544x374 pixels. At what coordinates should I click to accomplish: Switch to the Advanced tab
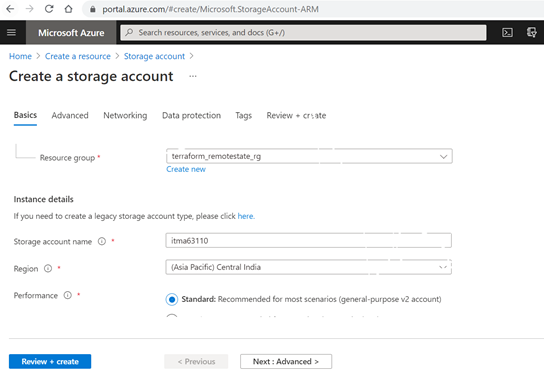click(70, 115)
